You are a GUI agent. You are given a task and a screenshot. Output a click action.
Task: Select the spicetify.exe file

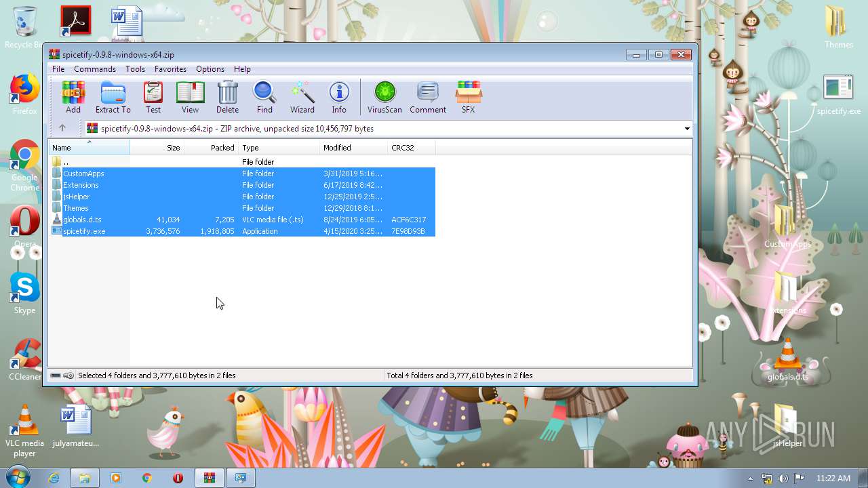click(242, 231)
